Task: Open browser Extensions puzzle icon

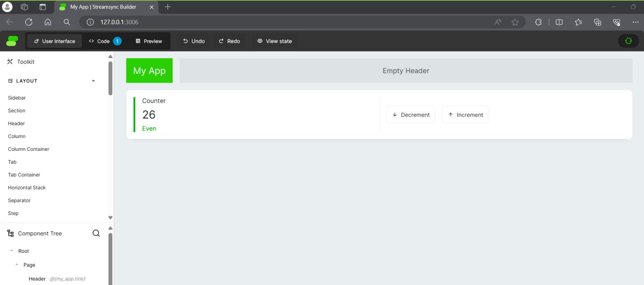Action: pos(538,22)
